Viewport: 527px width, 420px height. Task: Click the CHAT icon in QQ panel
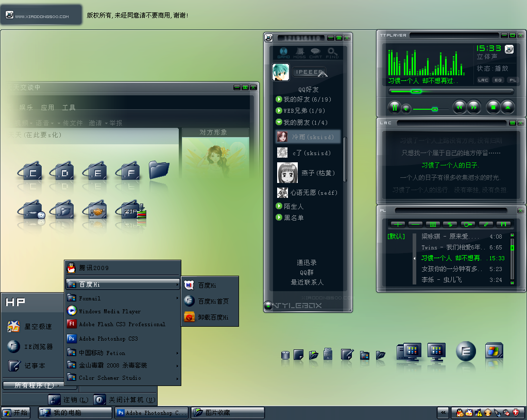pos(316,53)
